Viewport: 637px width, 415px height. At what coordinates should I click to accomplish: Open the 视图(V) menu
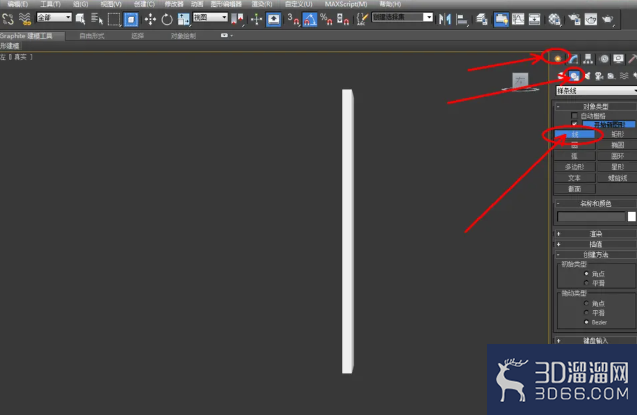click(x=111, y=4)
